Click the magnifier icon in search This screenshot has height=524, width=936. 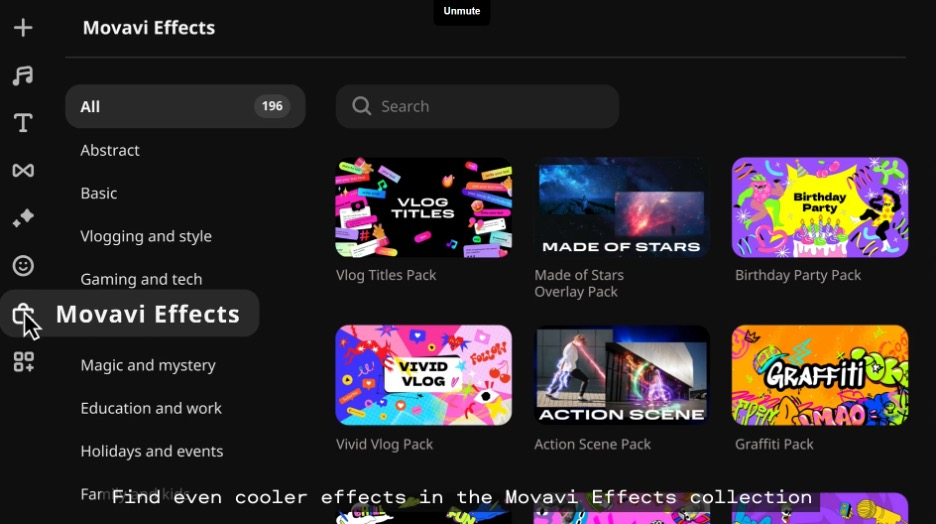coord(361,106)
